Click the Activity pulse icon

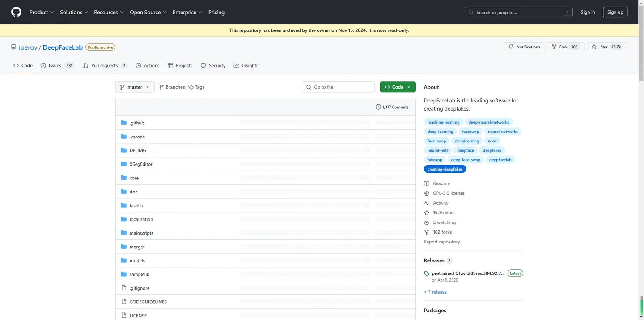(427, 203)
